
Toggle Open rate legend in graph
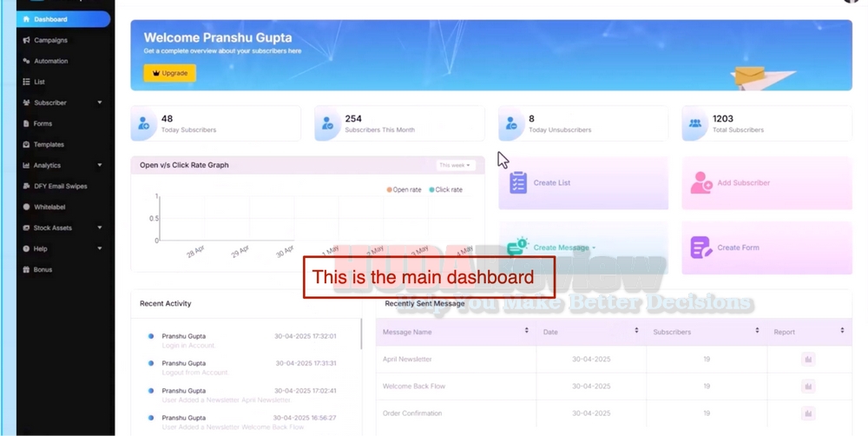[x=404, y=189]
